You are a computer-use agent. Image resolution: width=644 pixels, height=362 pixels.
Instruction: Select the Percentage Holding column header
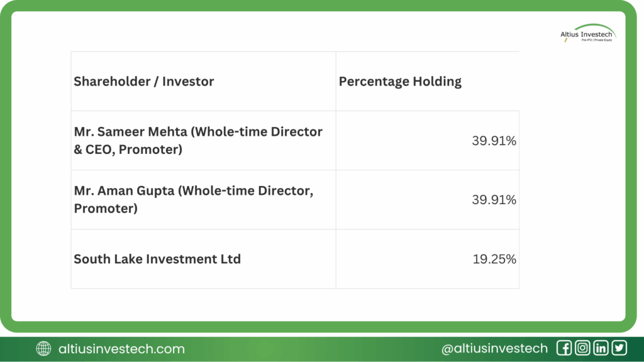(400, 82)
